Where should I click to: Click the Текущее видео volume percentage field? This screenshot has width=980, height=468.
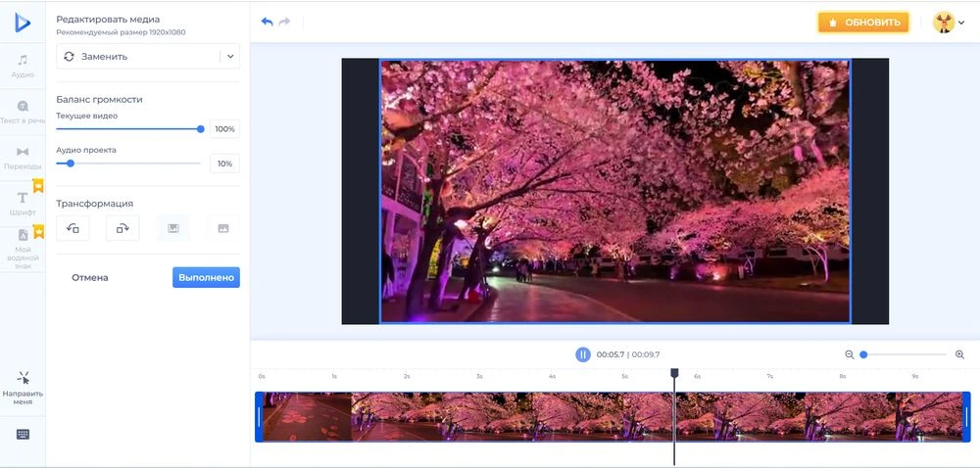pyautogui.click(x=224, y=129)
